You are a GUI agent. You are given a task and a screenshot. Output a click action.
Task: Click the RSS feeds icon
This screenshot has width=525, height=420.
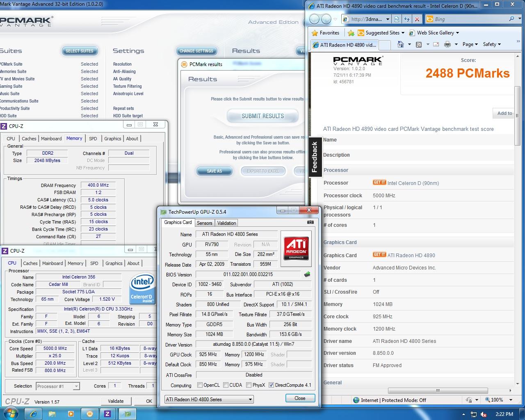tap(419, 44)
